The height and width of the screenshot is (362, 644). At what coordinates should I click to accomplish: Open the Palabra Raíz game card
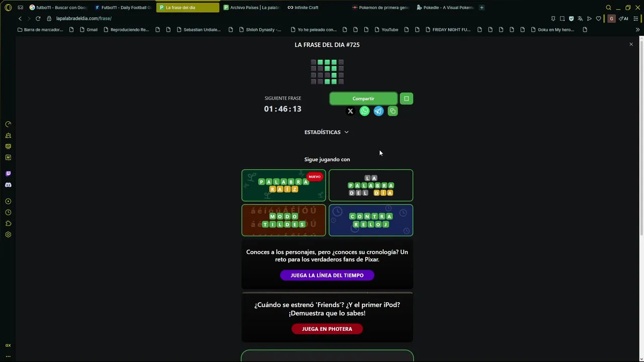click(284, 186)
